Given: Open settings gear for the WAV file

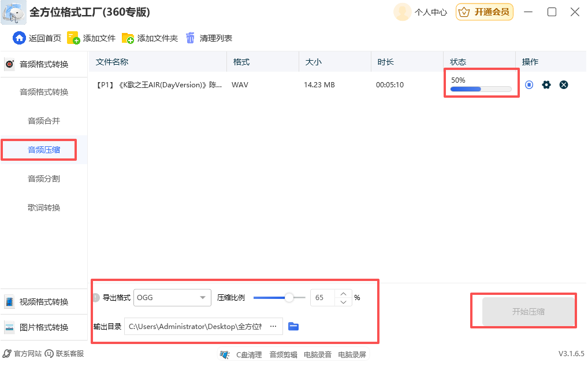Looking at the screenshot, I should pos(546,85).
